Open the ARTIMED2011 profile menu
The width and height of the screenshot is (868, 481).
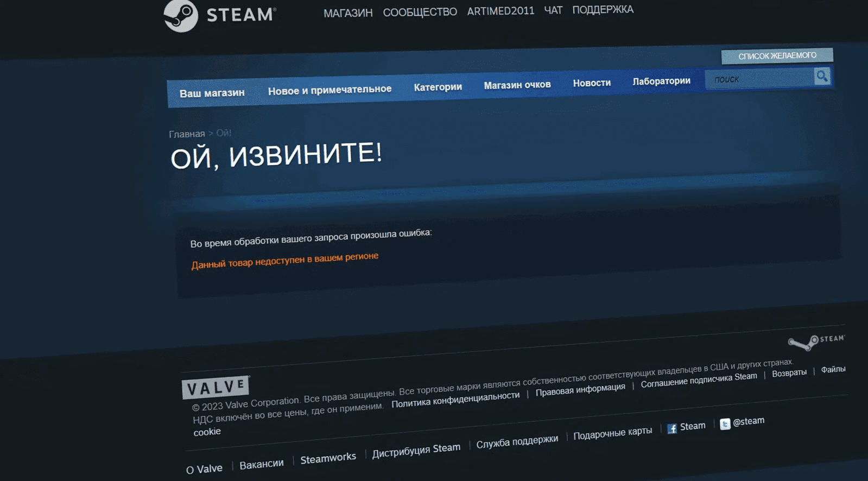click(x=500, y=11)
